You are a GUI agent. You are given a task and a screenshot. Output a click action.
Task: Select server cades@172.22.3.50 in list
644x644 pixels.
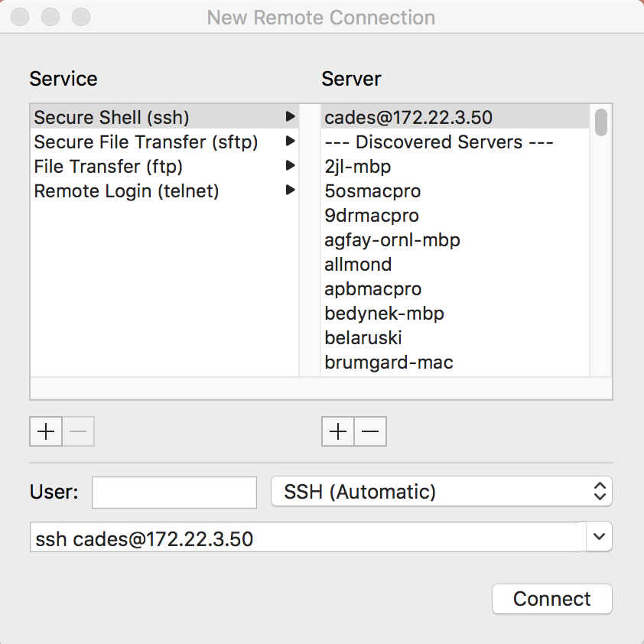[x=408, y=118]
